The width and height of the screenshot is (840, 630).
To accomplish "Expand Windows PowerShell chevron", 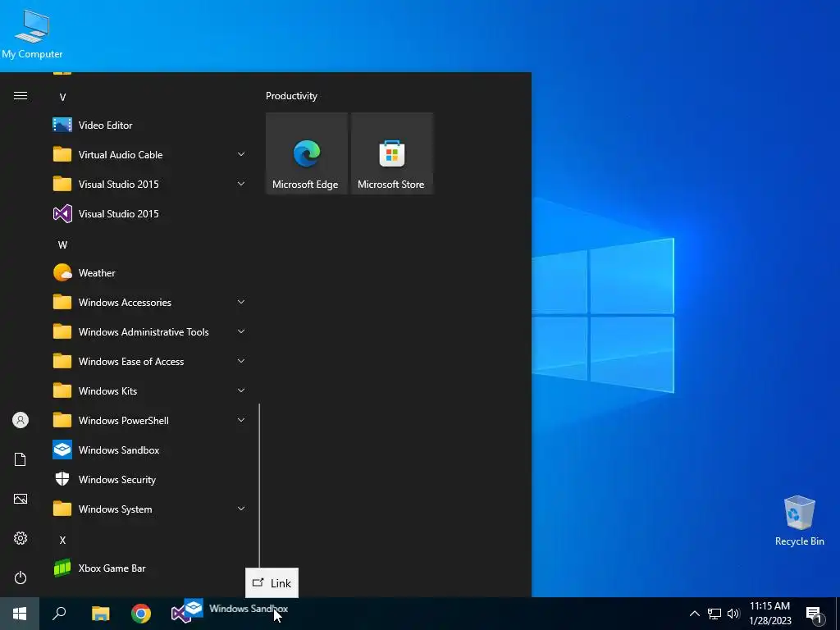I will click(241, 420).
